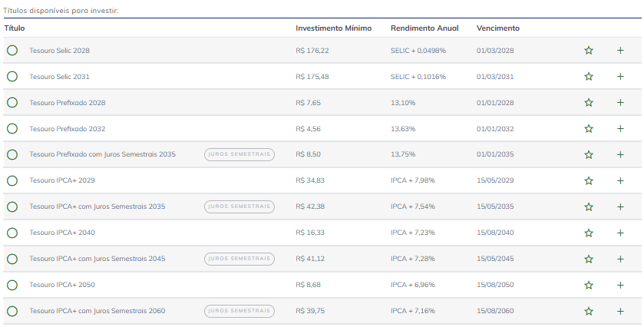Image resolution: width=644 pixels, height=327 pixels.
Task: Star Tesouro IPCA+ 2040 bond
Action: 589,233
